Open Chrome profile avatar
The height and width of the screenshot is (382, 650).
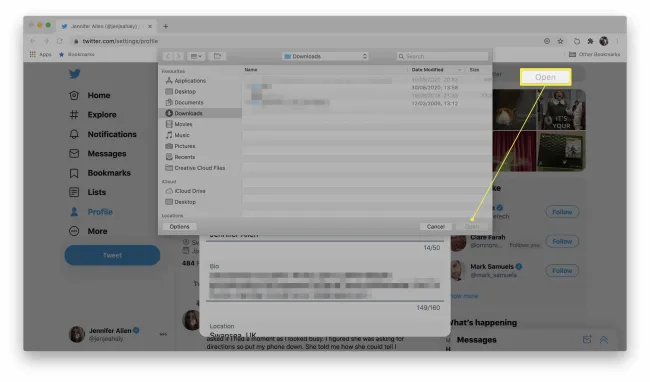[604, 41]
